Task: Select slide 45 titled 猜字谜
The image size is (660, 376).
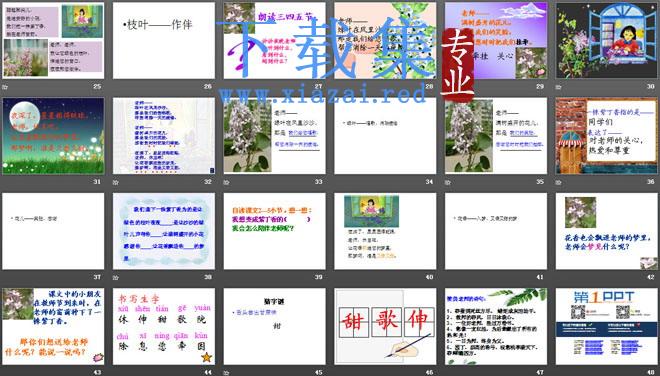Action: click(x=274, y=326)
